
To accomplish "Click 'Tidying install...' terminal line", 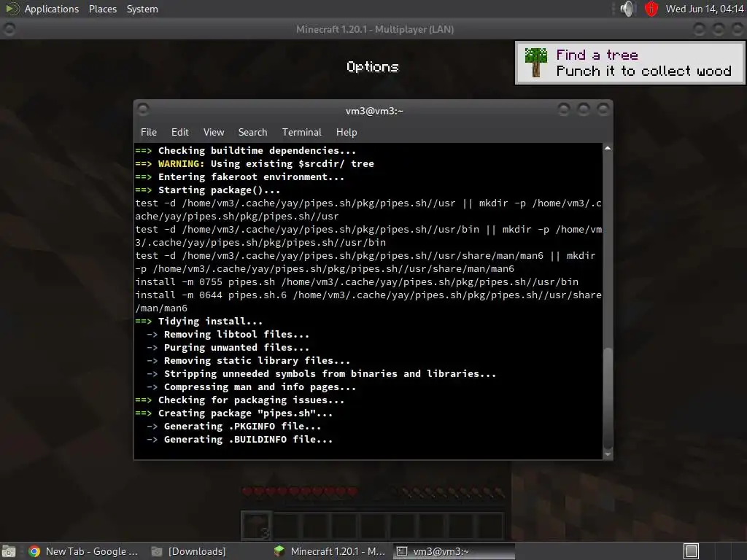I will pos(210,322).
